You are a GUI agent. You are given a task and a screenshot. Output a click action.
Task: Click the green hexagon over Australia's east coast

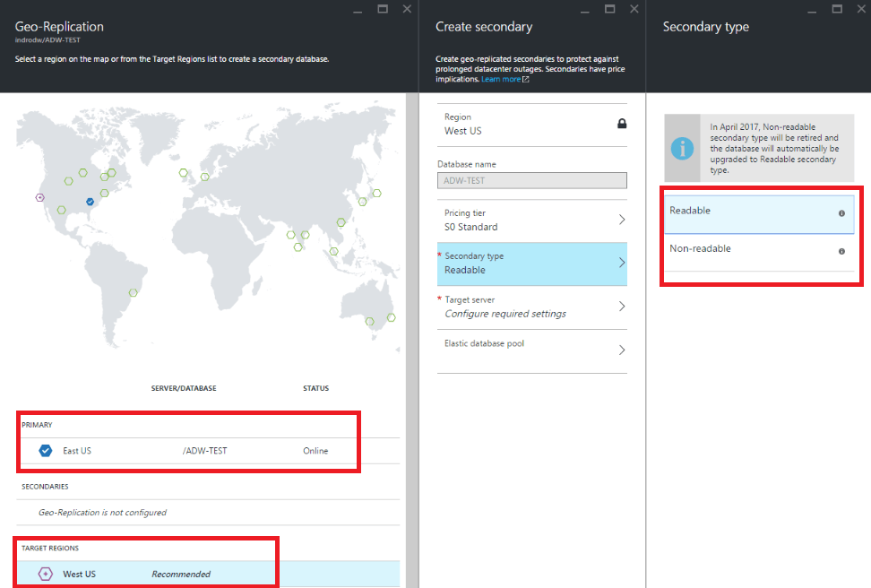[391, 316]
